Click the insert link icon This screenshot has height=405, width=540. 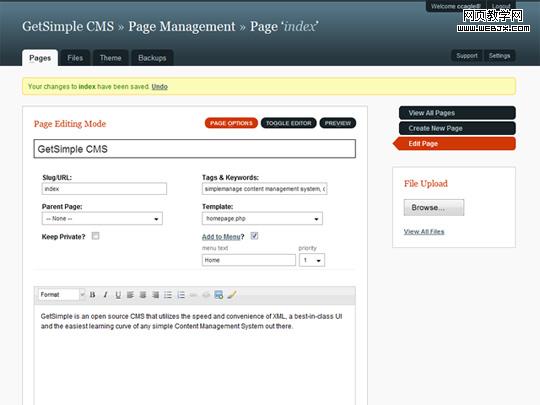coord(194,295)
